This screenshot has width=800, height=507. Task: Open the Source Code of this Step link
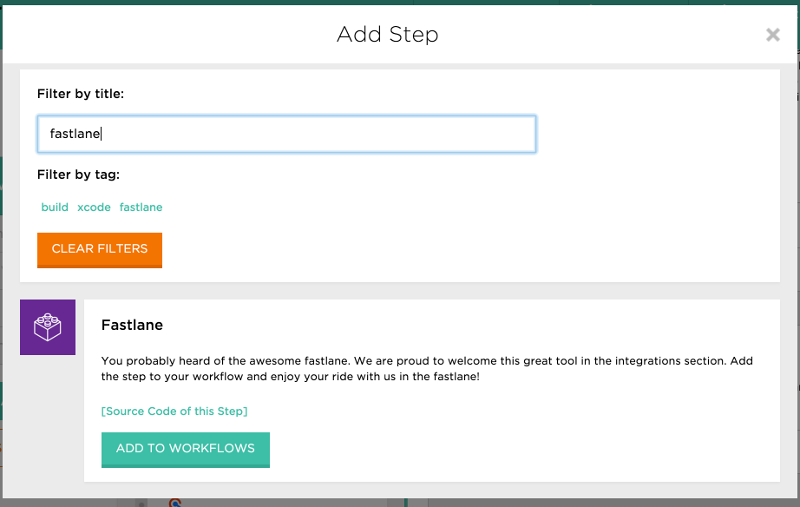click(x=174, y=411)
